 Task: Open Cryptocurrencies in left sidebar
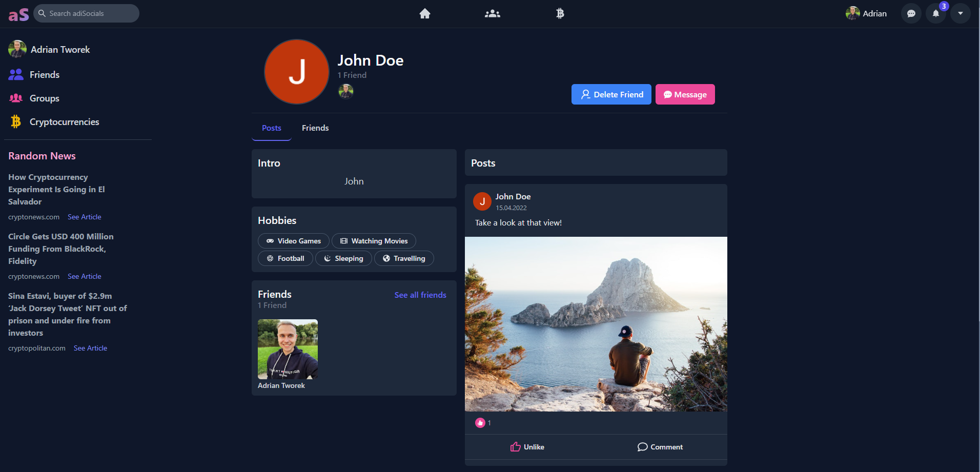click(54, 122)
